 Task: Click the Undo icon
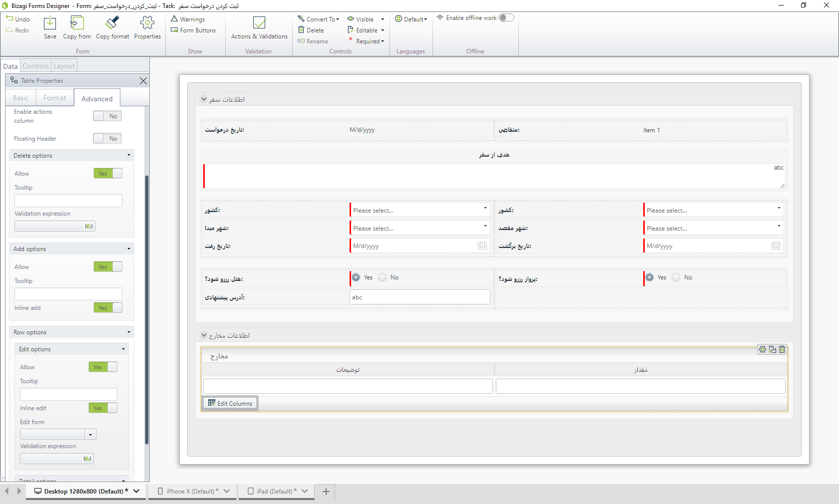point(9,18)
